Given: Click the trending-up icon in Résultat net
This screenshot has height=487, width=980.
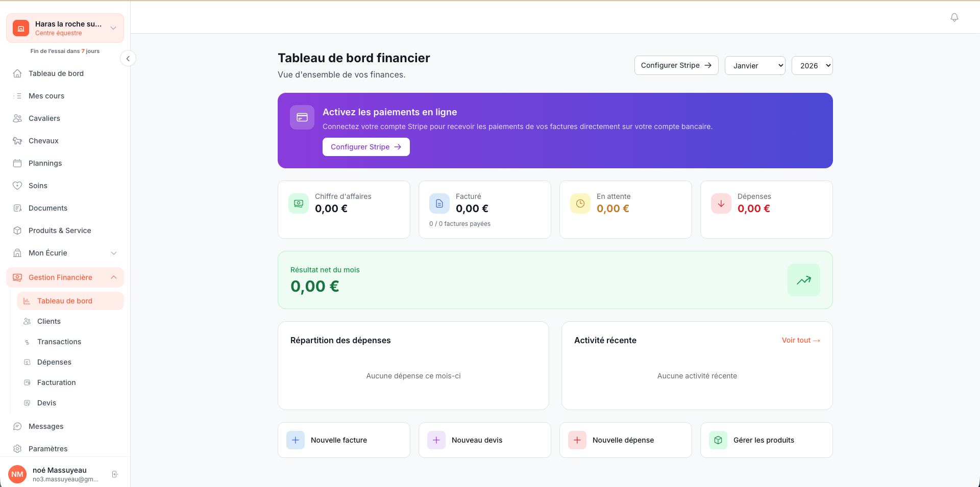Looking at the screenshot, I should tap(803, 280).
